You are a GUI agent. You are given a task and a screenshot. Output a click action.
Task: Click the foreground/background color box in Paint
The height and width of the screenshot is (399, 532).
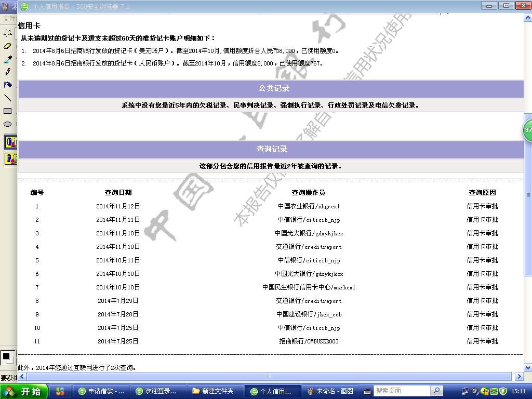tap(7, 357)
